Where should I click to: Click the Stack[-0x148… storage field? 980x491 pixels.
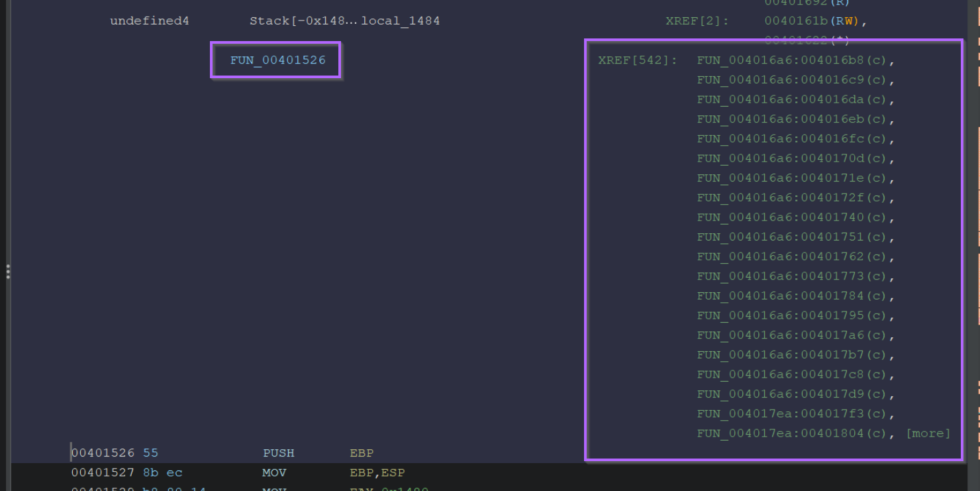click(x=304, y=21)
